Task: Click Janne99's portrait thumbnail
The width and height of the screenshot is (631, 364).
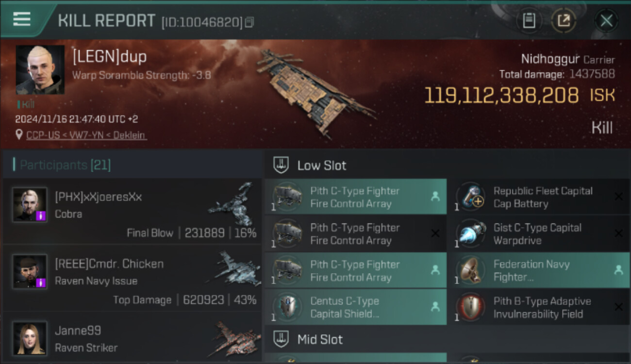Action: [x=30, y=338]
